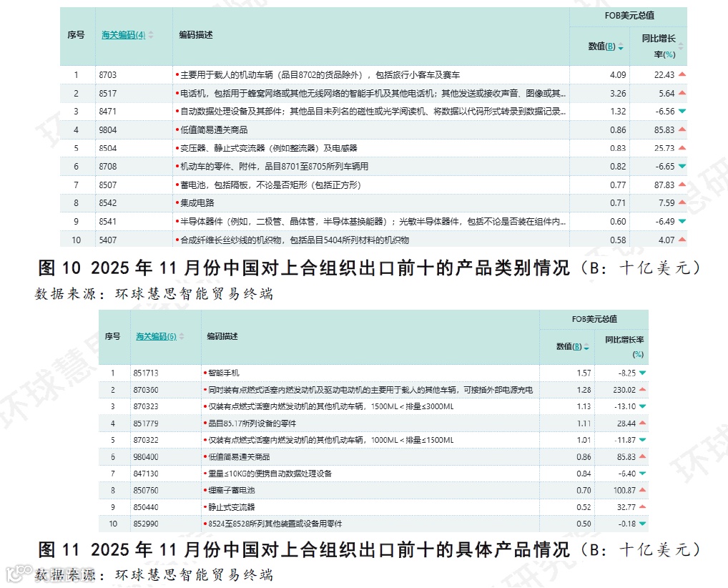
Task: Click green down arrow in 8708 row
Action: (682, 166)
